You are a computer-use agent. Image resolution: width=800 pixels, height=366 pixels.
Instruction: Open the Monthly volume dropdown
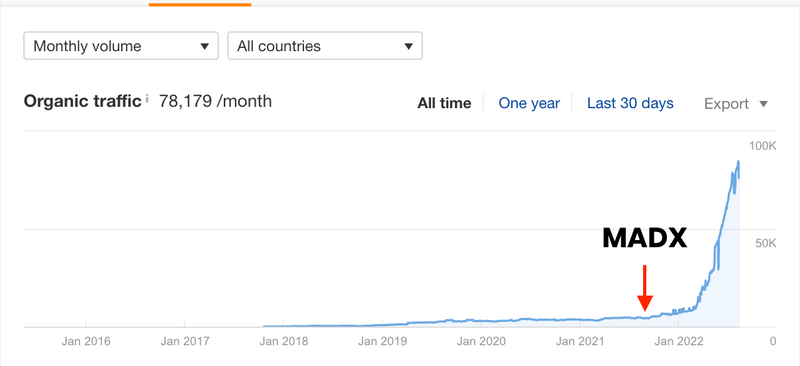[121, 46]
